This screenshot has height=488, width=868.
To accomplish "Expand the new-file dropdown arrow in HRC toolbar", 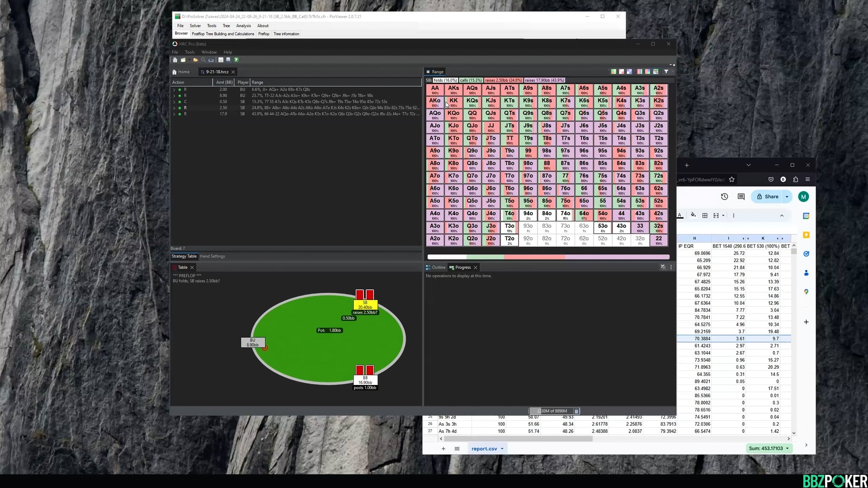I will (189, 60).
